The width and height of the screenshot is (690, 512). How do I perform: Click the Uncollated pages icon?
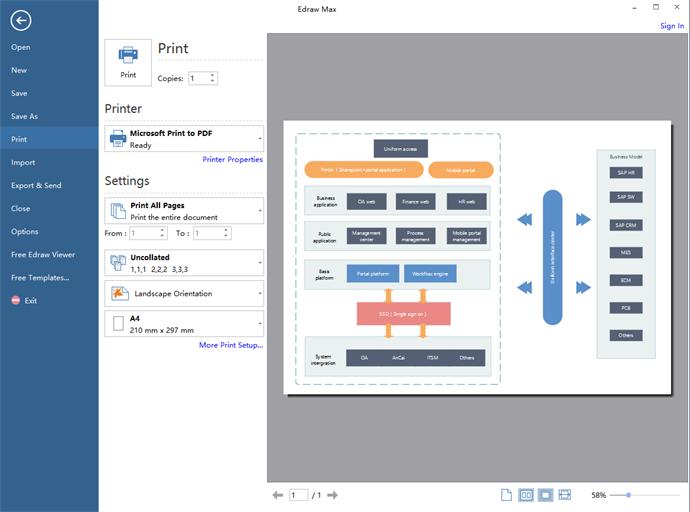click(118, 263)
